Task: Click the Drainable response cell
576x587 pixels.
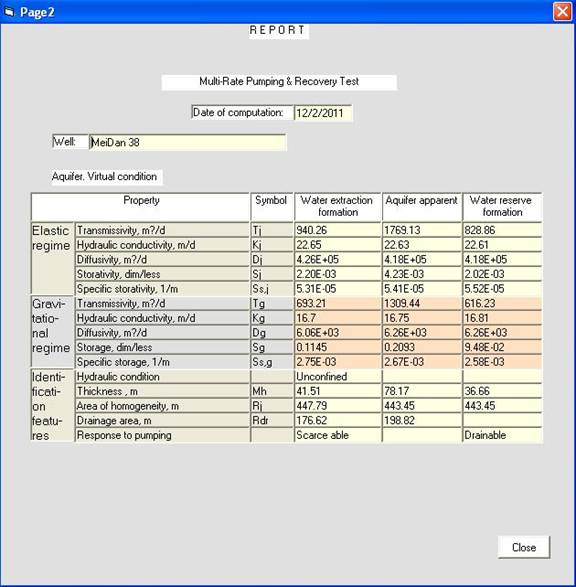Action: (x=502, y=435)
